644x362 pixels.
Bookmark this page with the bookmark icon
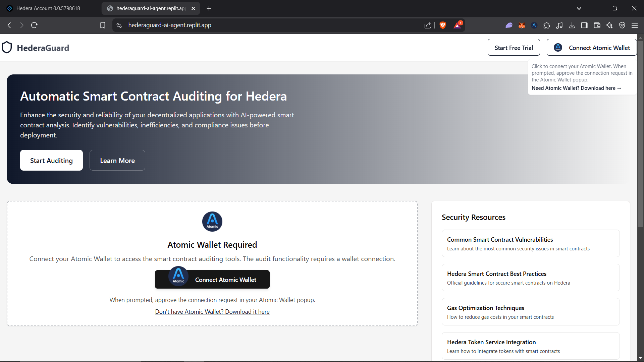coord(103,25)
